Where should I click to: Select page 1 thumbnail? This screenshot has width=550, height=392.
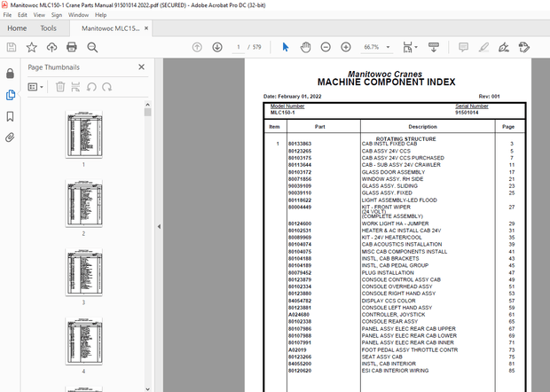tap(84, 134)
